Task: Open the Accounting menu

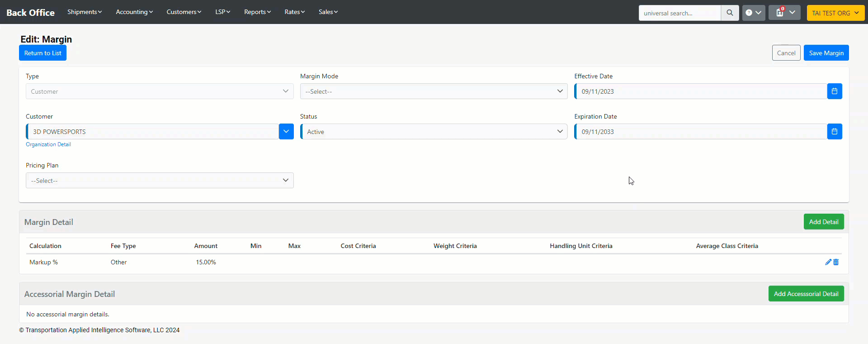Action: 134,12
